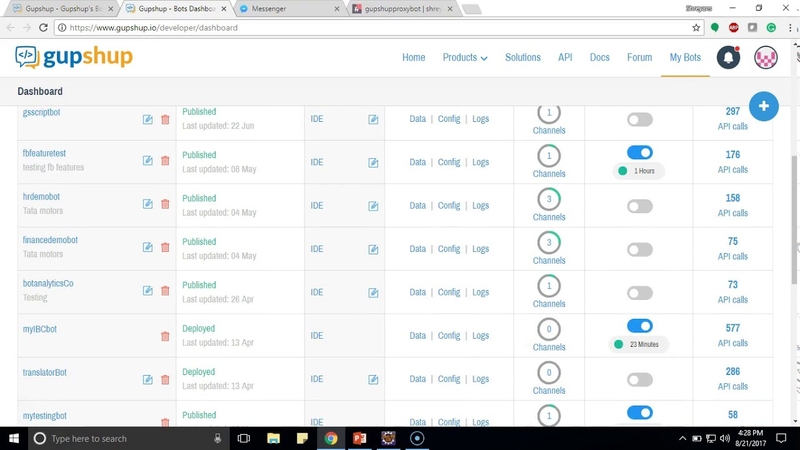
Task: Enable the botanalyticsCo switch
Action: (x=640, y=293)
